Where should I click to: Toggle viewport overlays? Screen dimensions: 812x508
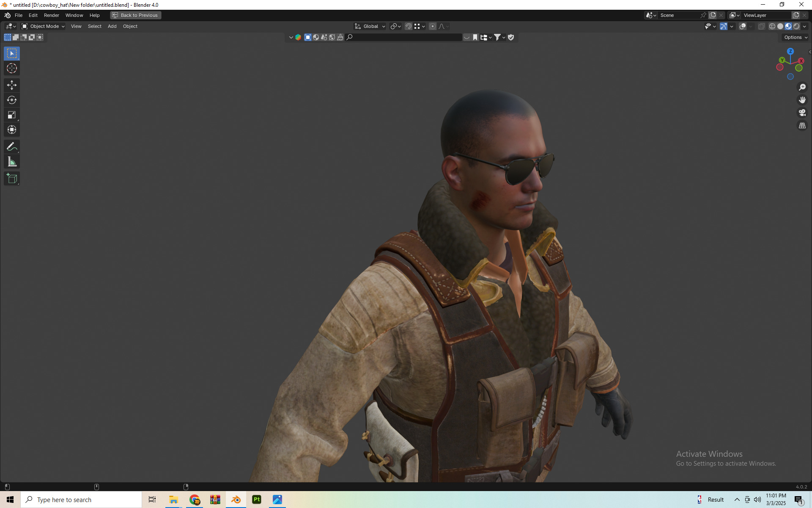(743, 26)
